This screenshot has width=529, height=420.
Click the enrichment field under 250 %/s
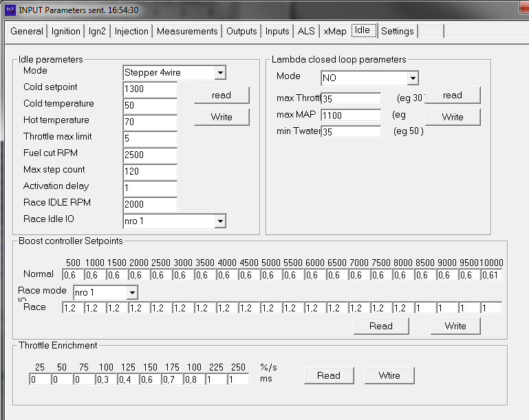click(238, 379)
